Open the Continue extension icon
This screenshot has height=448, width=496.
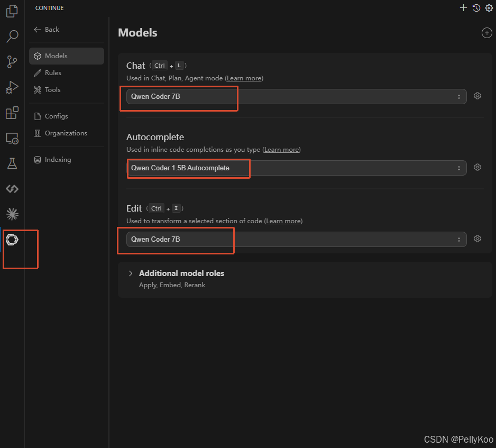click(x=12, y=240)
